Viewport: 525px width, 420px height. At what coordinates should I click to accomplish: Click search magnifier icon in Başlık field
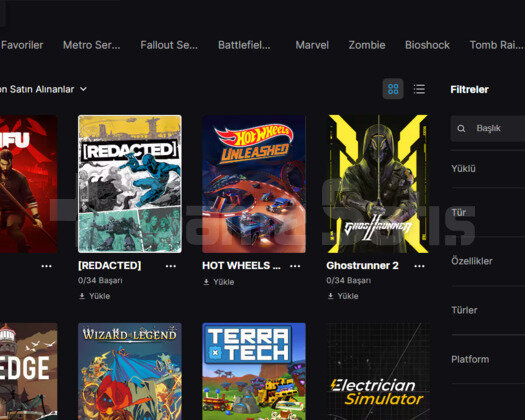(x=461, y=128)
